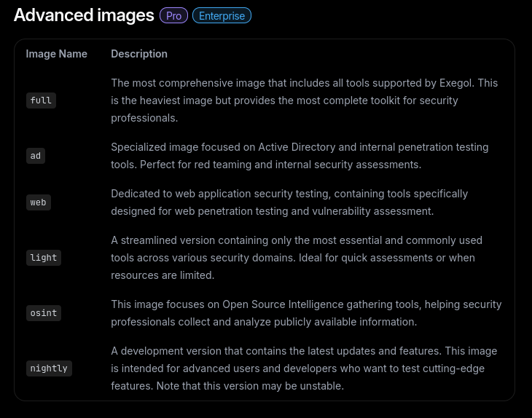Click the Active Directory image description
The width and height of the screenshot is (532, 418).
click(x=300, y=156)
